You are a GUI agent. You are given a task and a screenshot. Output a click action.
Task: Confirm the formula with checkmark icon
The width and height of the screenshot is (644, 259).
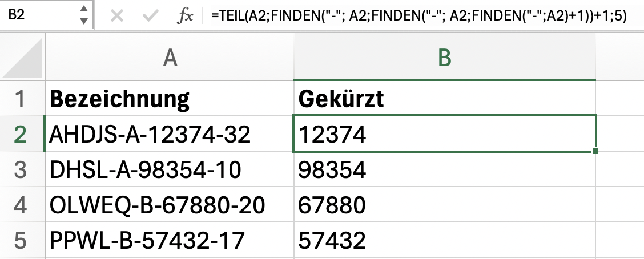click(x=150, y=15)
